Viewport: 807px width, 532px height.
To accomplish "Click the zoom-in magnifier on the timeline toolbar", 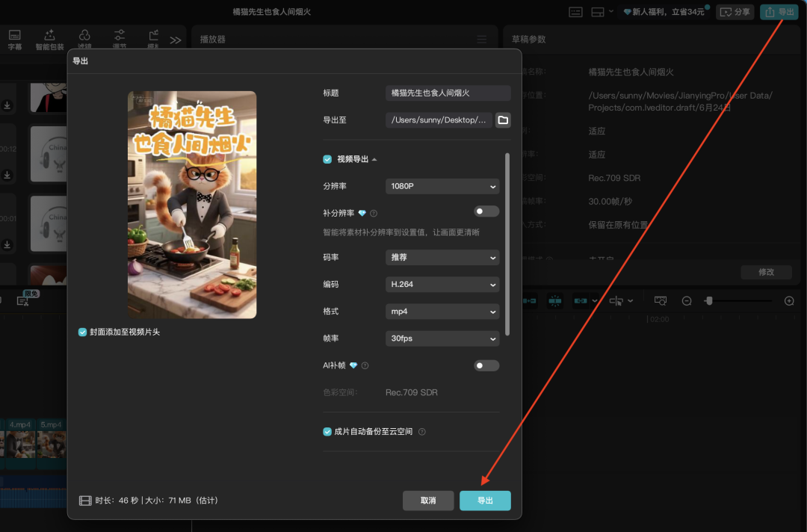I will pos(789,300).
